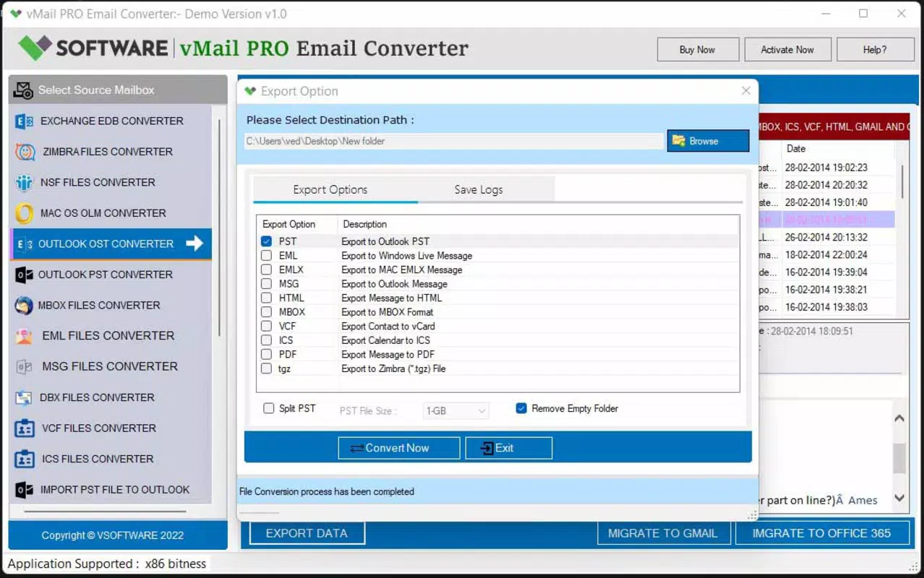Click the EML Files Converter icon
924x578 pixels.
(25, 336)
